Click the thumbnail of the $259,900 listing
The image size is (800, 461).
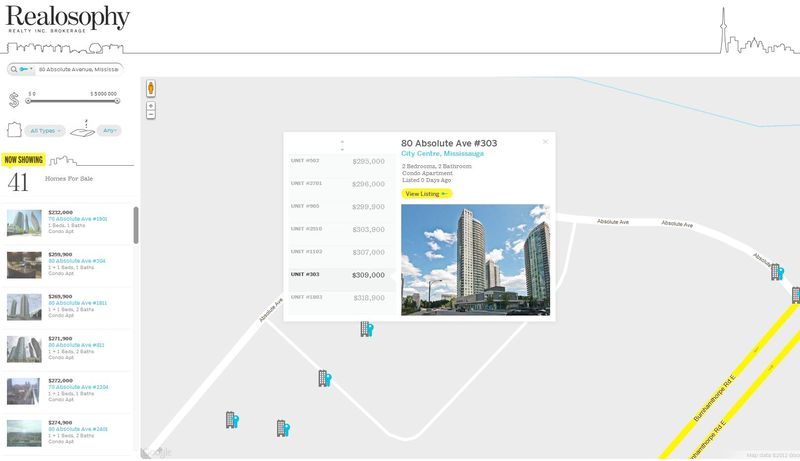(24, 265)
